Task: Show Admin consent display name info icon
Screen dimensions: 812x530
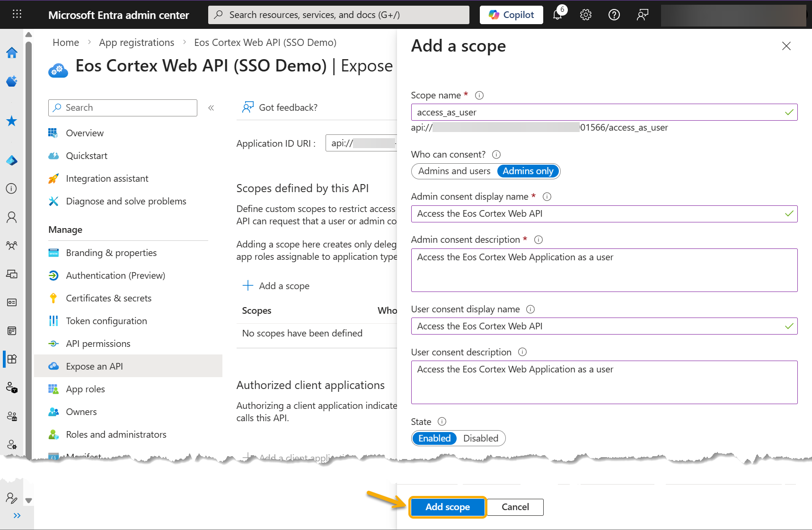Action: point(547,197)
